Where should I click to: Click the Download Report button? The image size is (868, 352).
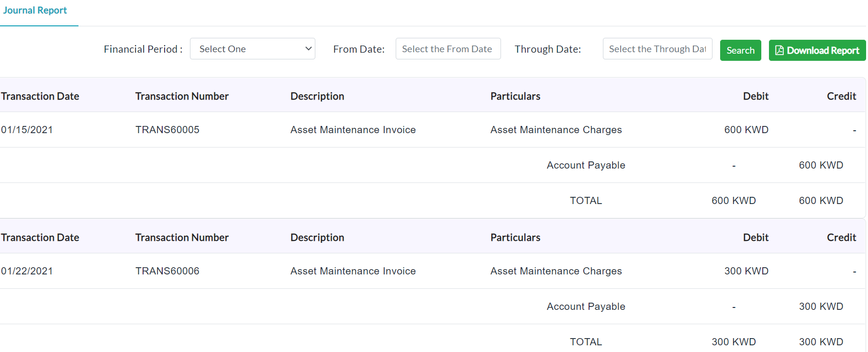coord(817,50)
